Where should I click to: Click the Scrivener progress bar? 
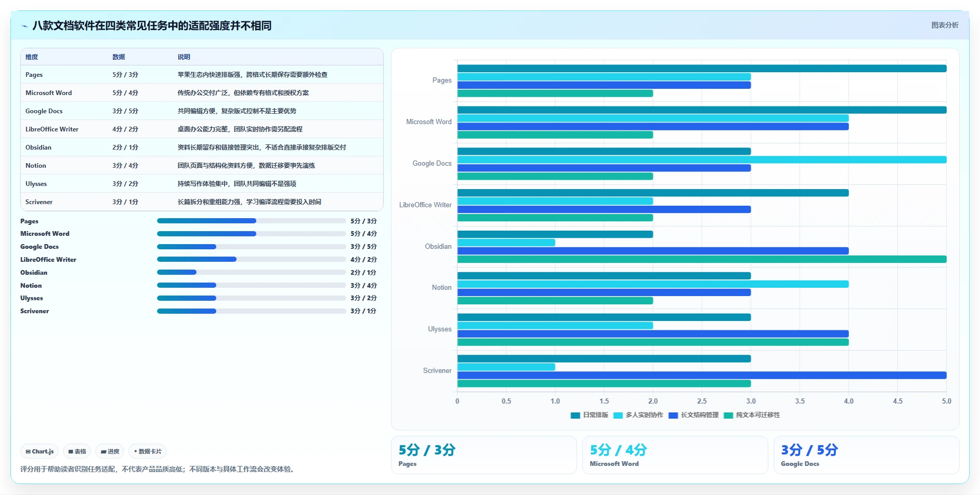pyautogui.click(x=252, y=311)
